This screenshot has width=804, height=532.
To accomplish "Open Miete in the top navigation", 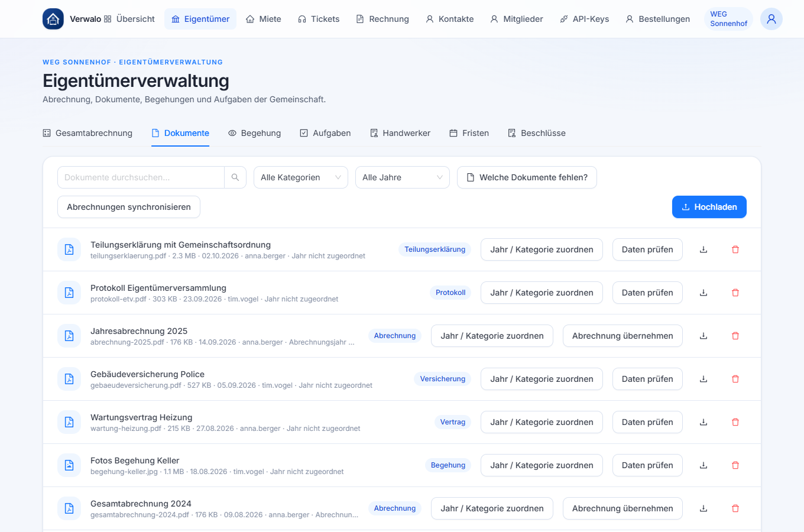I will point(264,19).
